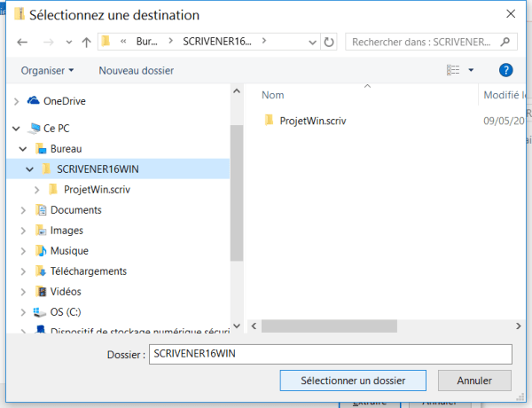
Task: Expand ProjetWin.scriv in the tree
Action: click(x=36, y=190)
